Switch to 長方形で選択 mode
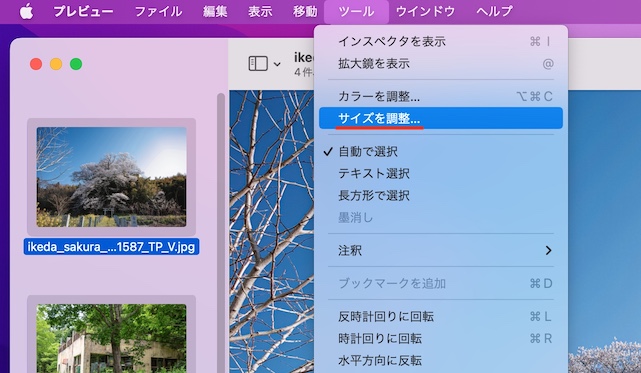This screenshot has height=373, width=641. pyautogui.click(x=441, y=196)
